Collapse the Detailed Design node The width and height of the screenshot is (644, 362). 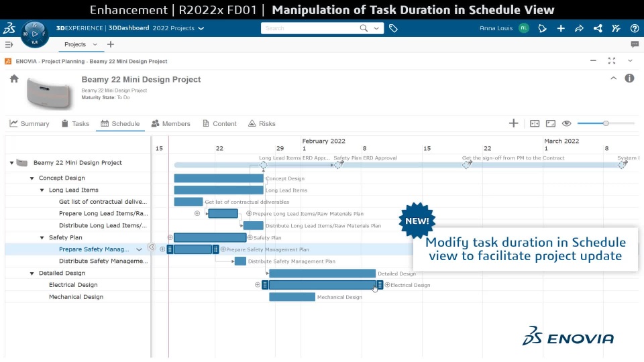pos(32,274)
